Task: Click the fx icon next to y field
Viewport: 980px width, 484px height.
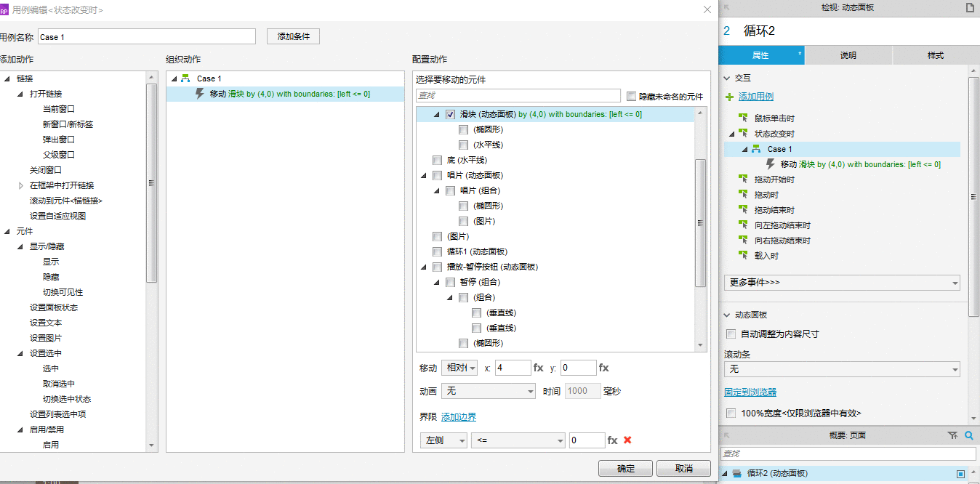Action: tap(604, 368)
